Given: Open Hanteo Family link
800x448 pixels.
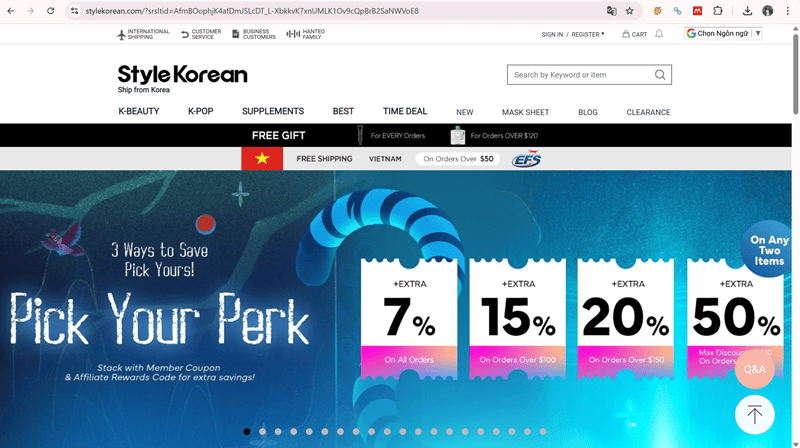Looking at the screenshot, I should click(x=305, y=34).
